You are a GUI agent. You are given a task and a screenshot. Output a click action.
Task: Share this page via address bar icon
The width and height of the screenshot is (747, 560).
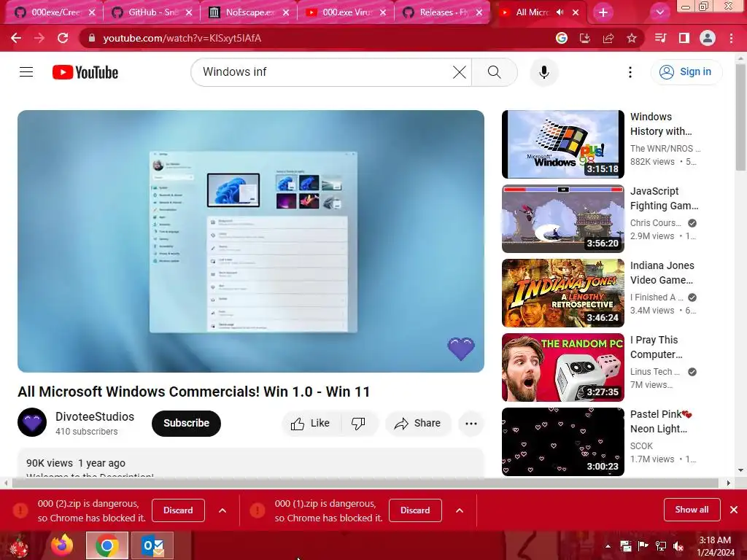(x=608, y=38)
